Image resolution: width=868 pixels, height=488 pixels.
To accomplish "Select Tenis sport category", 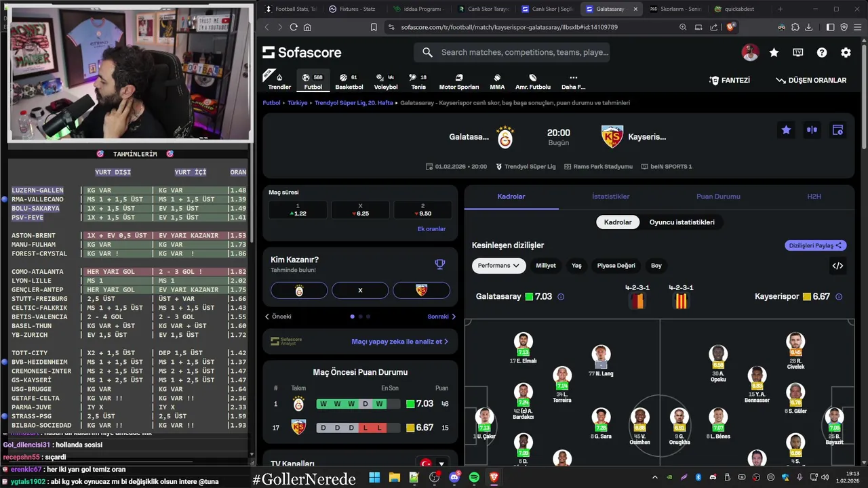I will 418,81.
